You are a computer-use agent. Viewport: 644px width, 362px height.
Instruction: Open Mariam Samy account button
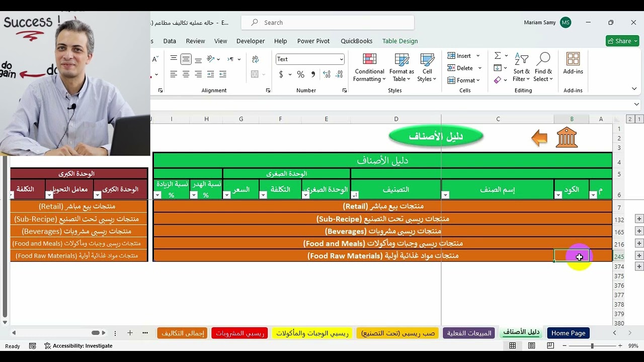[547, 23]
